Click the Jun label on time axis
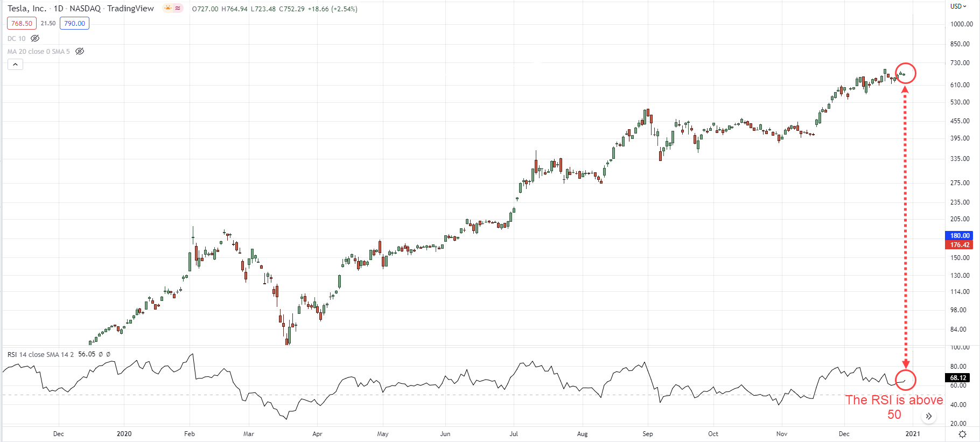The image size is (980, 442). [445, 434]
